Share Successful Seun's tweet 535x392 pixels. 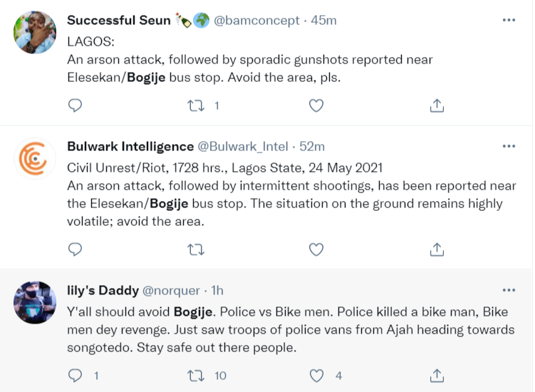[x=437, y=105]
